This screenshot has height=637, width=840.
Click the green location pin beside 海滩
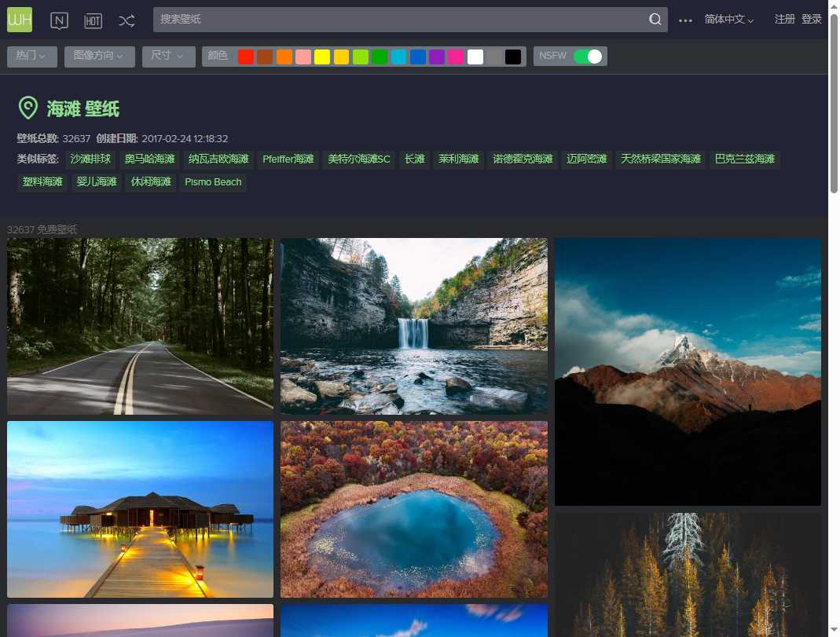click(x=28, y=108)
